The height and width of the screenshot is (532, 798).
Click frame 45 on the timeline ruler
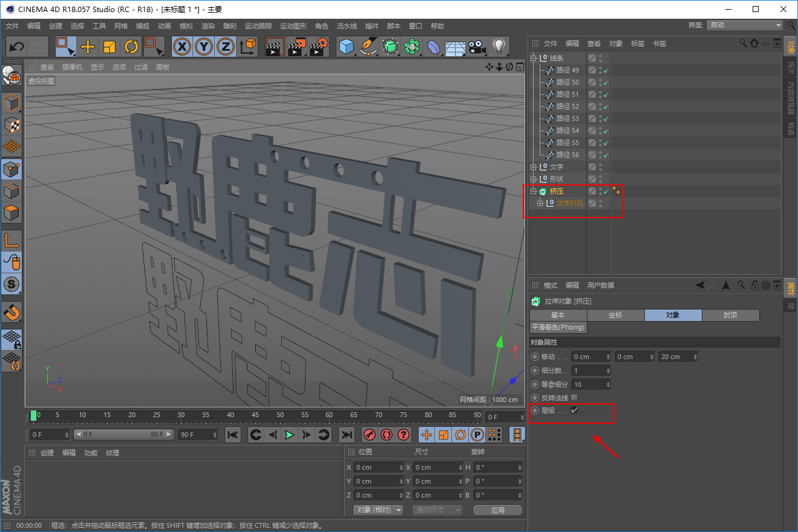(x=255, y=415)
